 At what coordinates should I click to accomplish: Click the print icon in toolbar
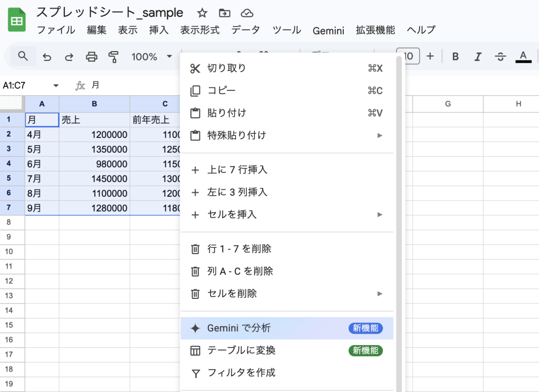click(92, 57)
